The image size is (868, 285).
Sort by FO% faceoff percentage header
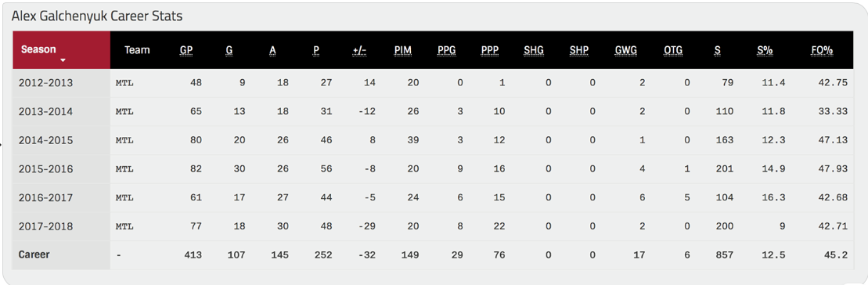[822, 50]
